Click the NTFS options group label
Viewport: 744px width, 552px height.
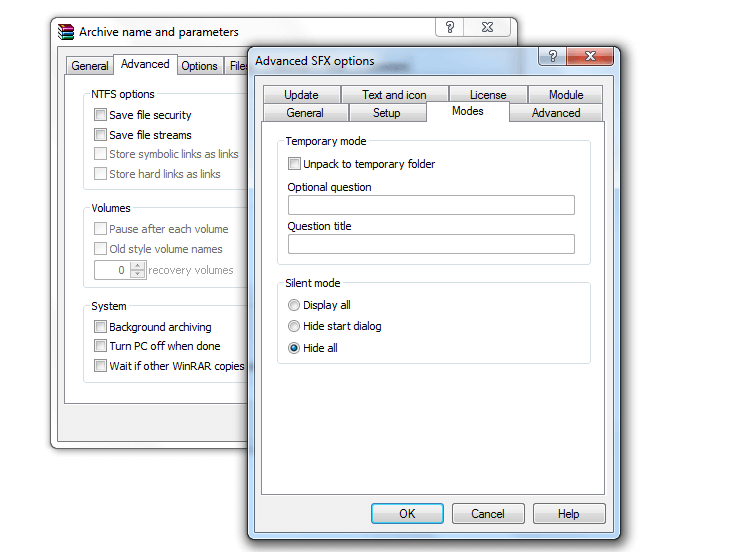pos(122,94)
